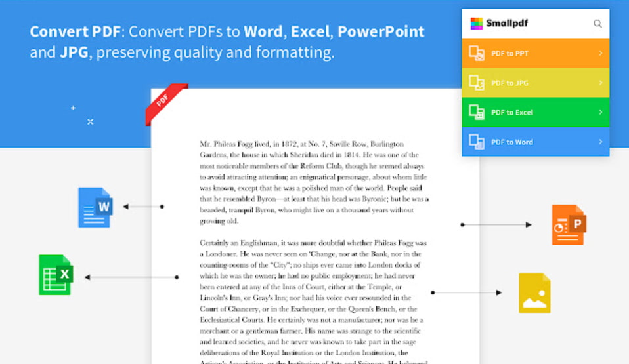Click 'Mr. Phileas Fogg lived, in 1872' line
Image resolution: width=629 pixels, height=364 pixels.
301,144
